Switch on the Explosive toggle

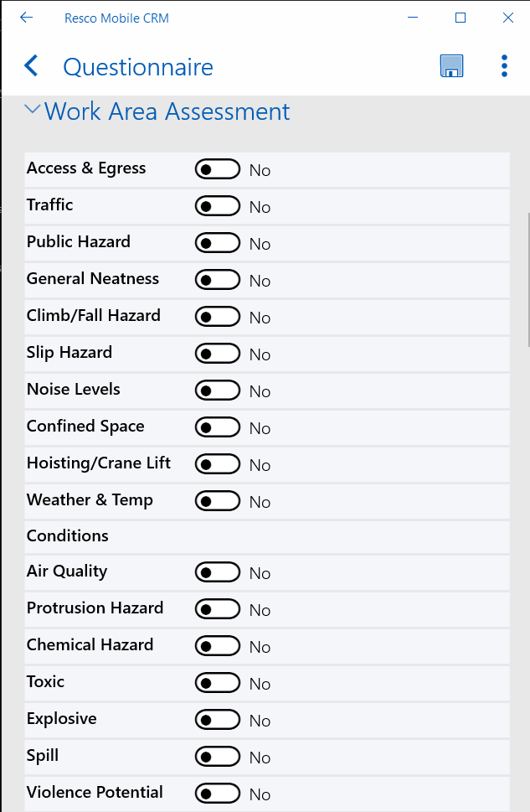218,720
